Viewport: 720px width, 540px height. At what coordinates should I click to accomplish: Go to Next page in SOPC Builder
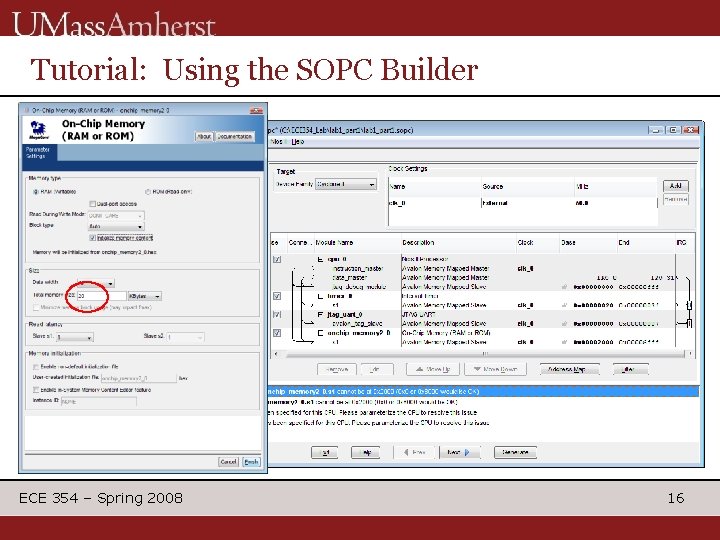(460, 452)
